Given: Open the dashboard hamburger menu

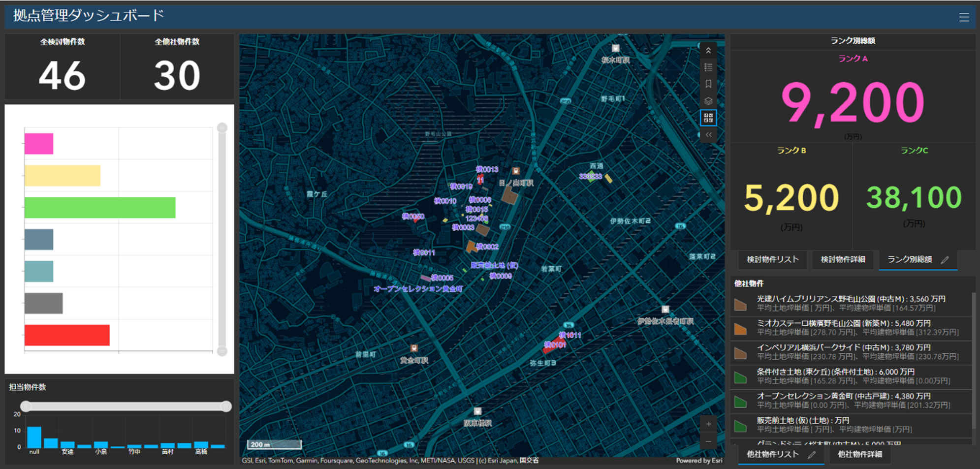Looking at the screenshot, I should tap(964, 17).
